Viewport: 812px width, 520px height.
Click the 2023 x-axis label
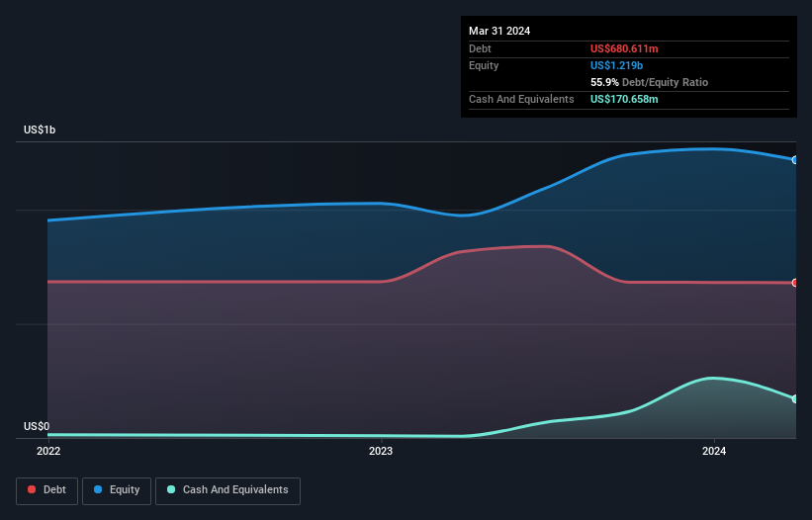tap(381, 451)
